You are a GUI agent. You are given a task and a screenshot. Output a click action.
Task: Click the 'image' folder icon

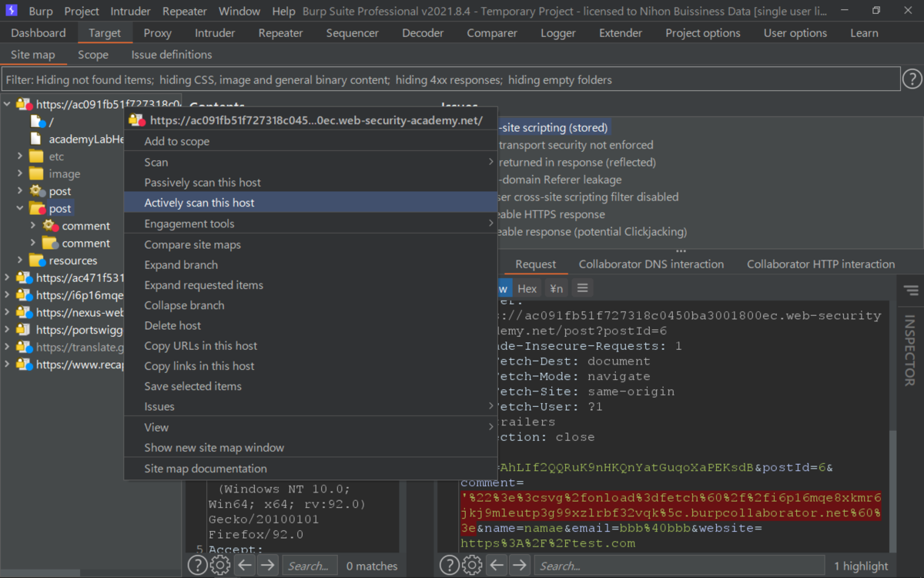click(36, 173)
